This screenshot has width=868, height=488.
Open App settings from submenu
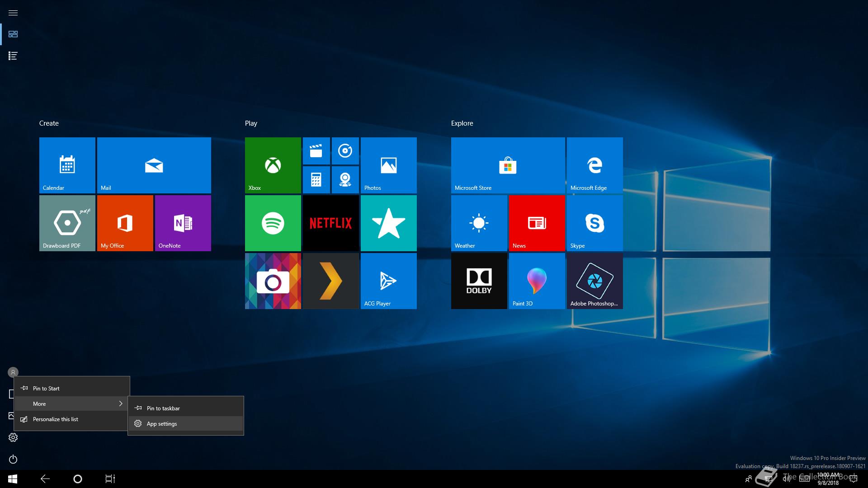(186, 423)
